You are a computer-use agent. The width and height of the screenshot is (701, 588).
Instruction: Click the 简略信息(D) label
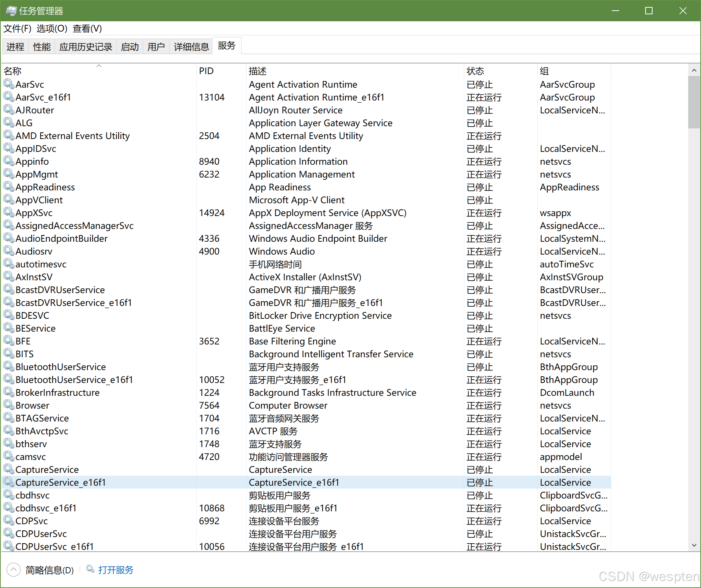[50, 570]
